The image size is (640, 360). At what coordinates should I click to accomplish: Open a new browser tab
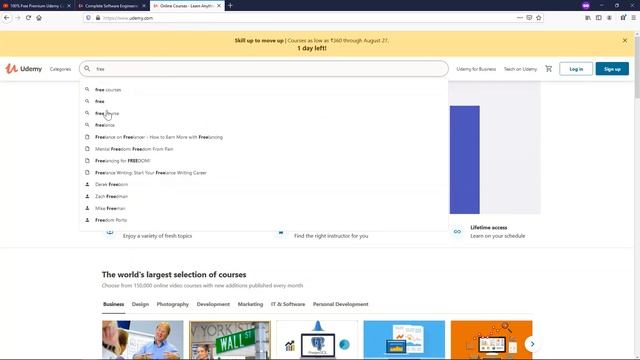pos(230,6)
